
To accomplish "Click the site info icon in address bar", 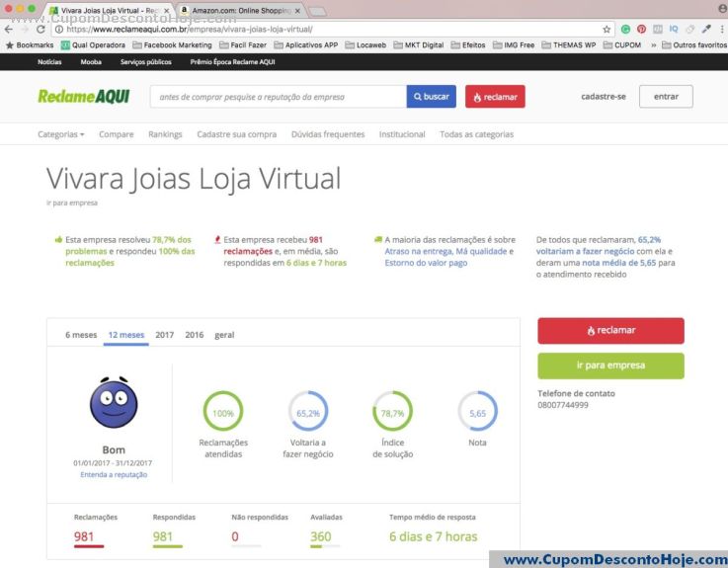I will pyautogui.click(x=59, y=30).
